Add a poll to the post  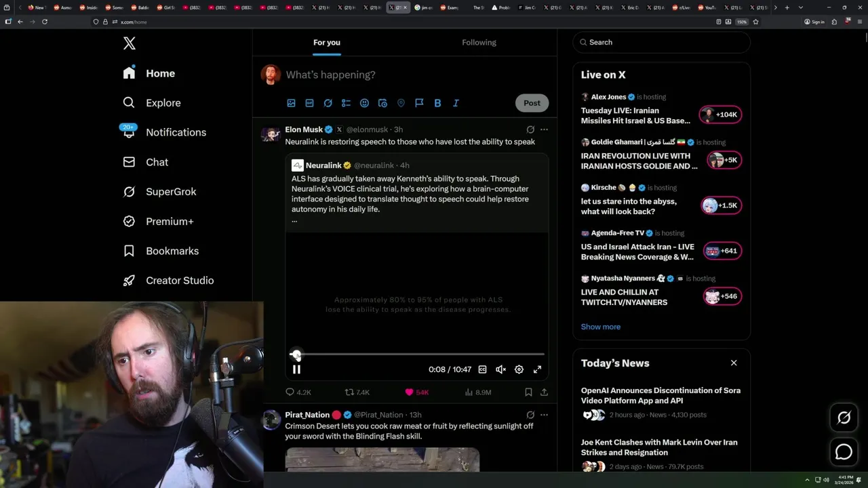point(346,103)
